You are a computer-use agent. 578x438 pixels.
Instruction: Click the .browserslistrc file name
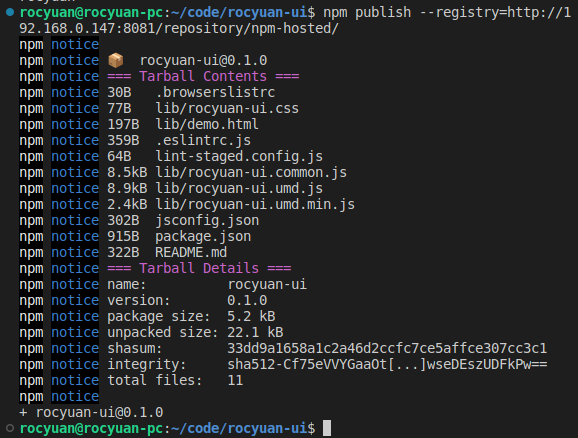tap(215, 92)
